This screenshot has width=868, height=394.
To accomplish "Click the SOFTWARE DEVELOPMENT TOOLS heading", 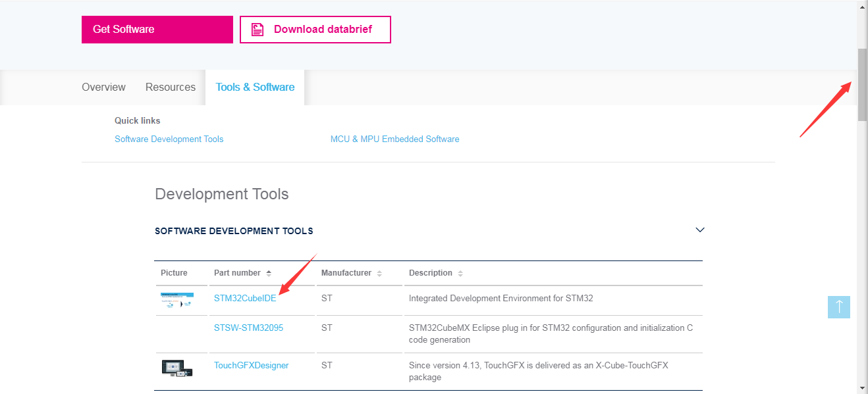I will pos(234,231).
